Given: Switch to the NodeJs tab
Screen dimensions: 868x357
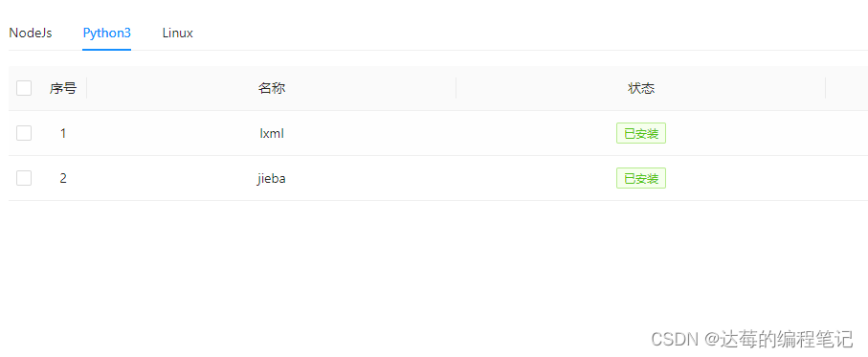Looking at the screenshot, I should (31, 33).
